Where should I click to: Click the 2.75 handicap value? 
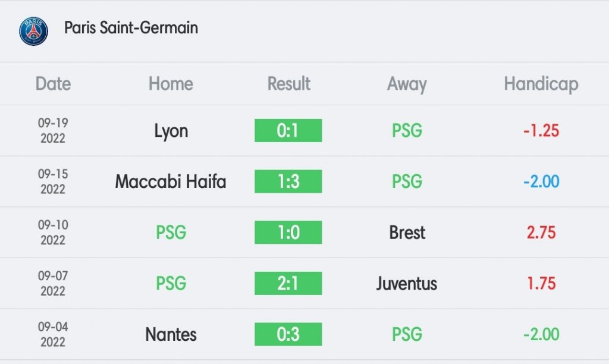tap(541, 233)
